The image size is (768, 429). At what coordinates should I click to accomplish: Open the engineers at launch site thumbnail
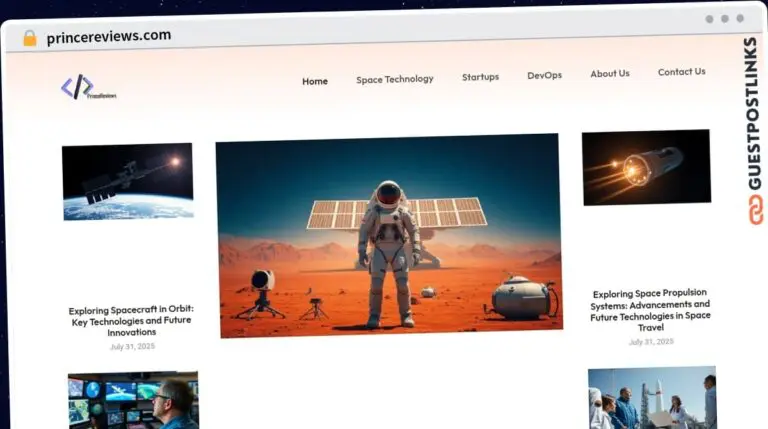(x=652, y=397)
